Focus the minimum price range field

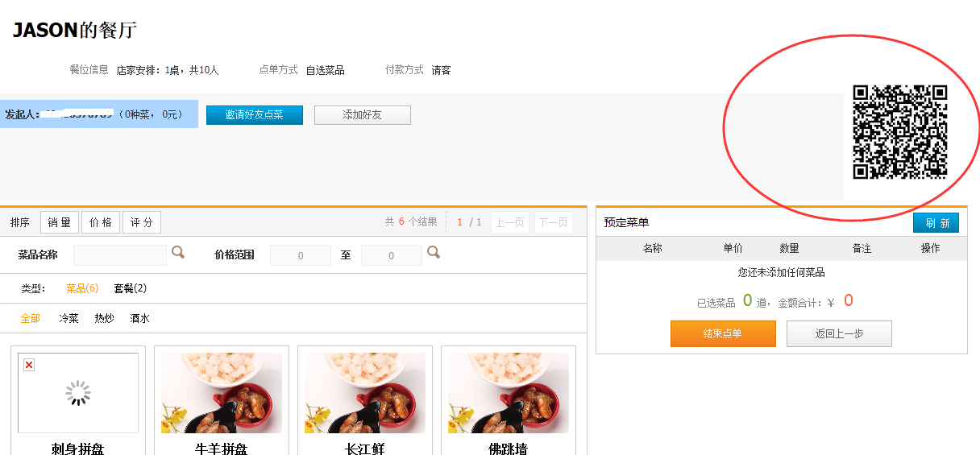pyautogui.click(x=301, y=255)
